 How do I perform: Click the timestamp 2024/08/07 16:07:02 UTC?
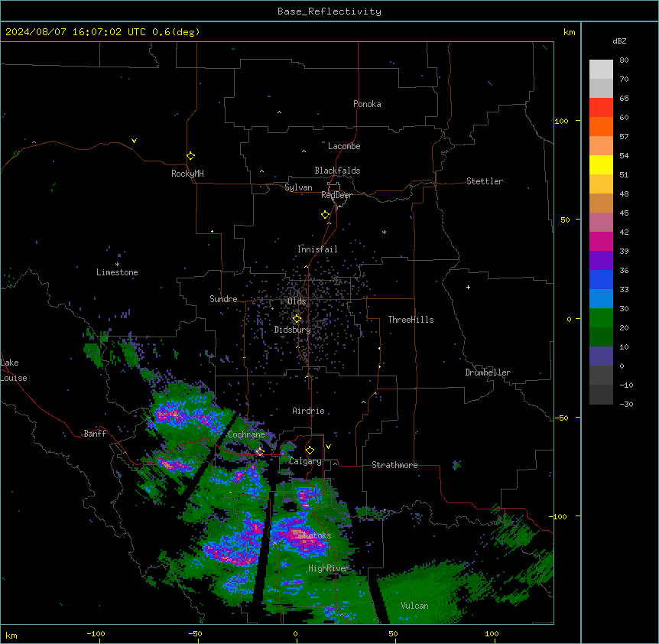[x=76, y=32]
